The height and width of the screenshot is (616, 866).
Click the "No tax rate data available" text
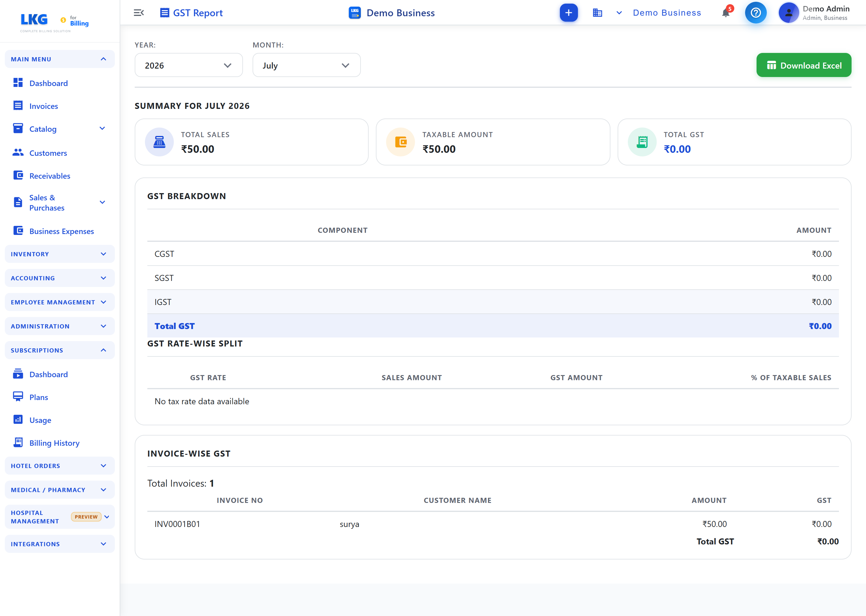[202, 401]
